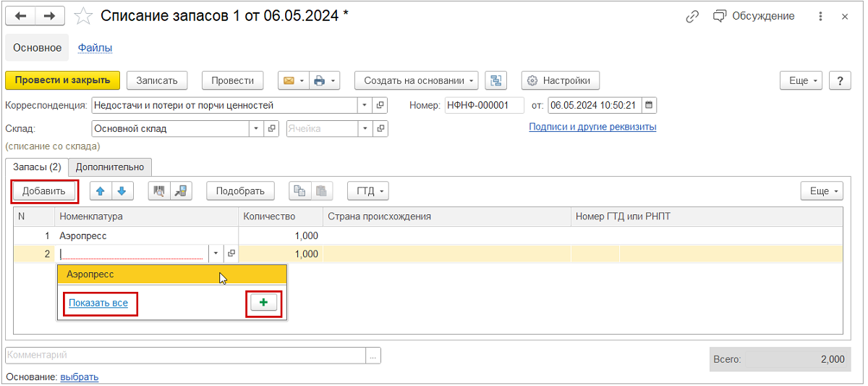This screenshot has height=386, width=868.
Task: Open calendar picker next to date
Action: (x=649, y=105)
